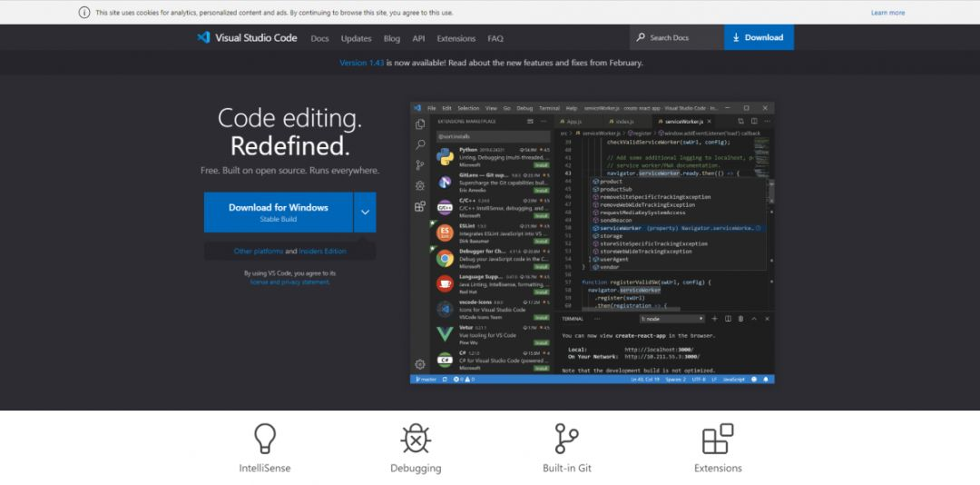Viewport: 980px width, 485px height.
Task: Switch to the App.js editor tab in the hero screenshot
Action: (573, 122)
